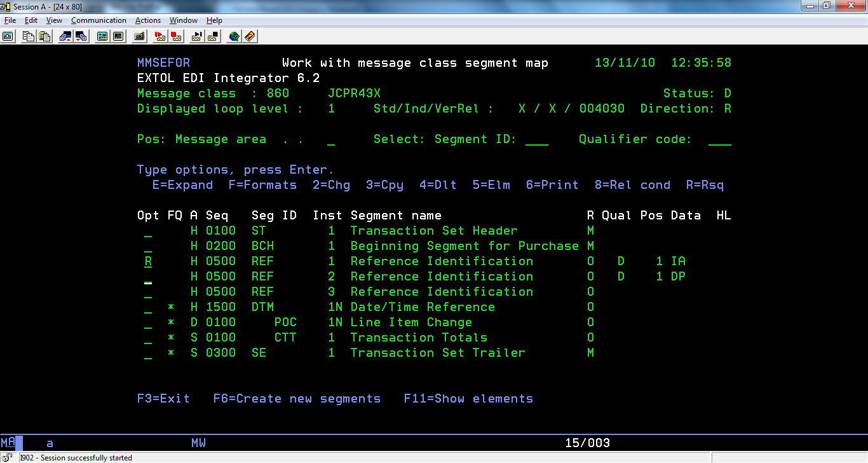Open the File menu

click(x=10, y=20)
